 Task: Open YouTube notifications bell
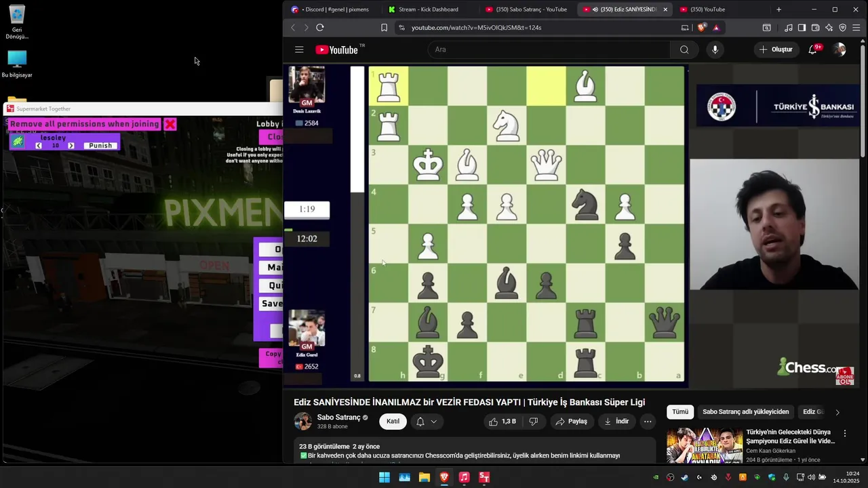(813, 49)
